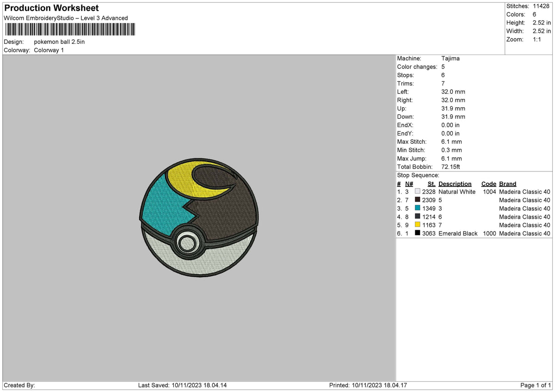Viewport: 555px width, 392px height.
Task: Click the 'Natural White' description text
Action: pyautogui.click(x=457, y=191)
